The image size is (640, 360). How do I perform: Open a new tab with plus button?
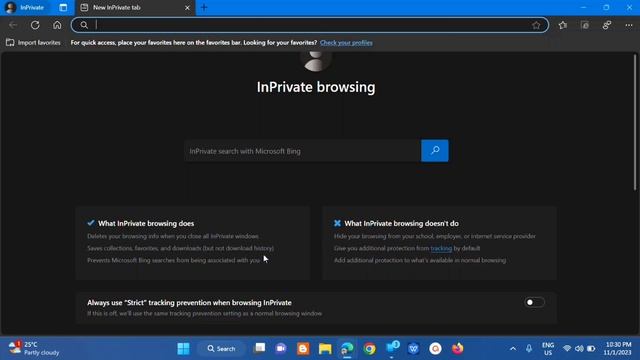(x=204, y=7)
